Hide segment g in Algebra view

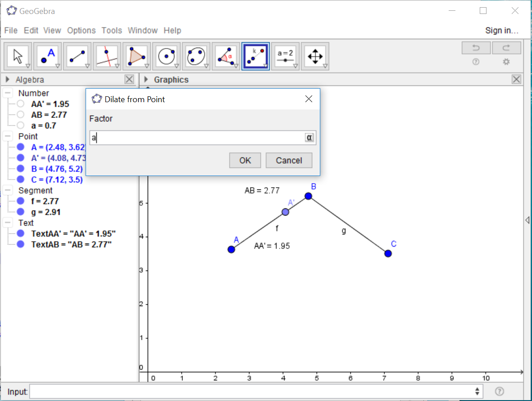pos(21,212)
